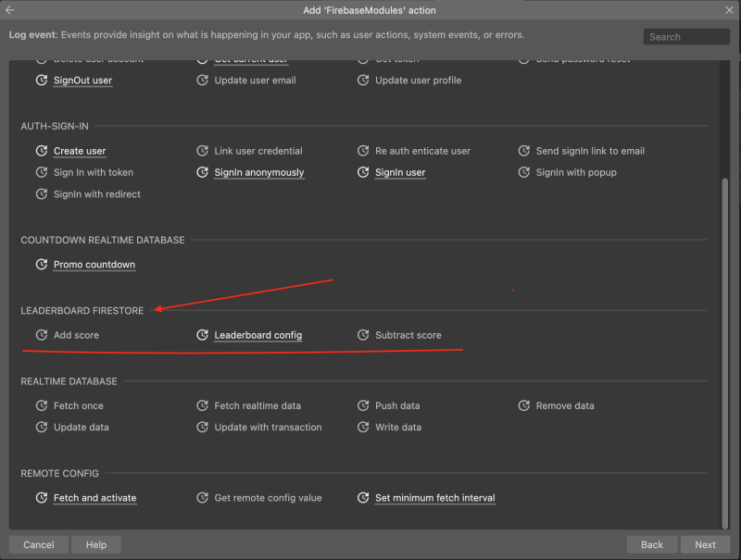Select Link user credential action

(258, 151)
